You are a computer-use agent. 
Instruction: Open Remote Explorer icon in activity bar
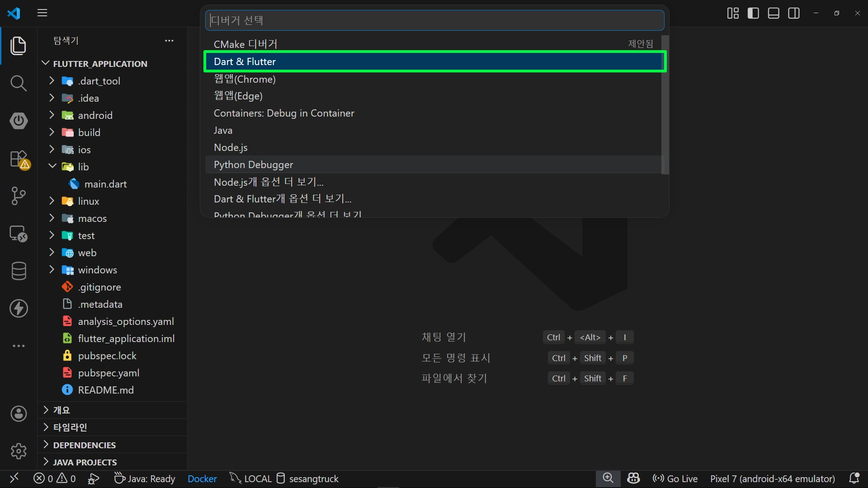[x=18, y=234]
